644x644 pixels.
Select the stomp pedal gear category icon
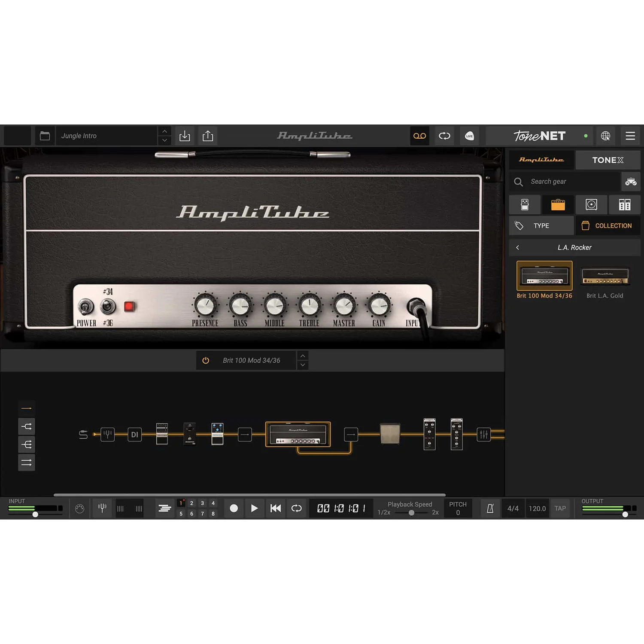525,205
